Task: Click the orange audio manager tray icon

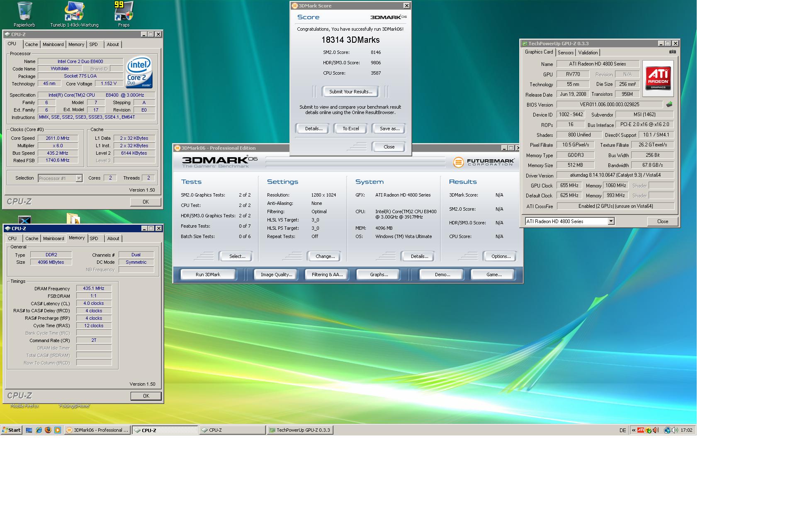Action: click(x=656, y=430)
